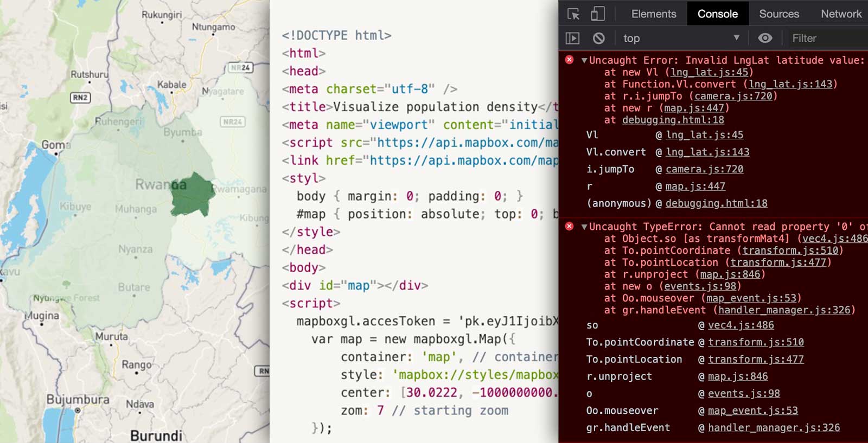
Task: Click the '</head>' code line
Action: 308,250
